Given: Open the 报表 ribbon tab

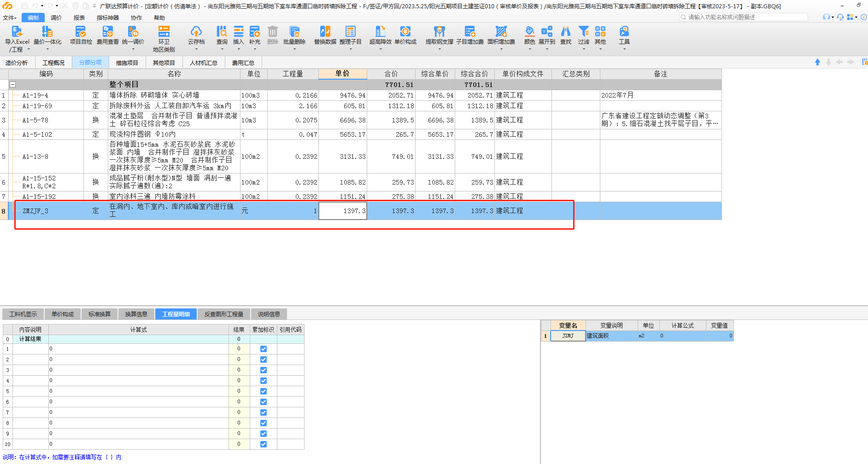Looking at the screenshot, I should click(79, 17).
